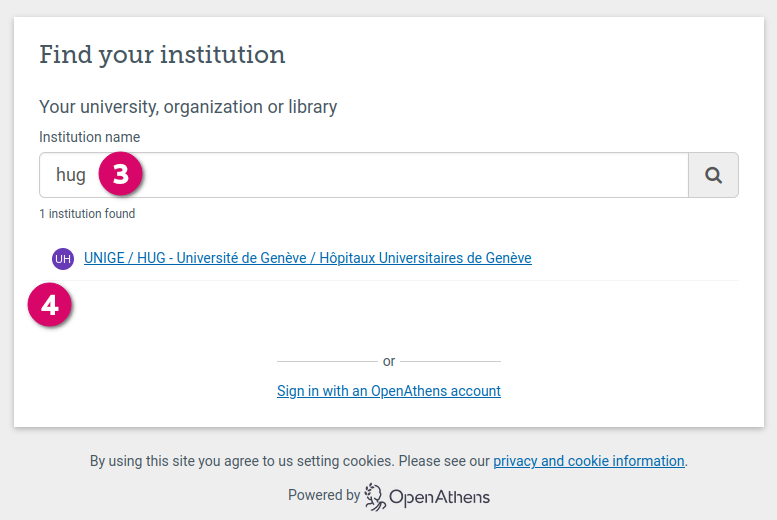Click the pink number 4 step badge

point(50,305)
